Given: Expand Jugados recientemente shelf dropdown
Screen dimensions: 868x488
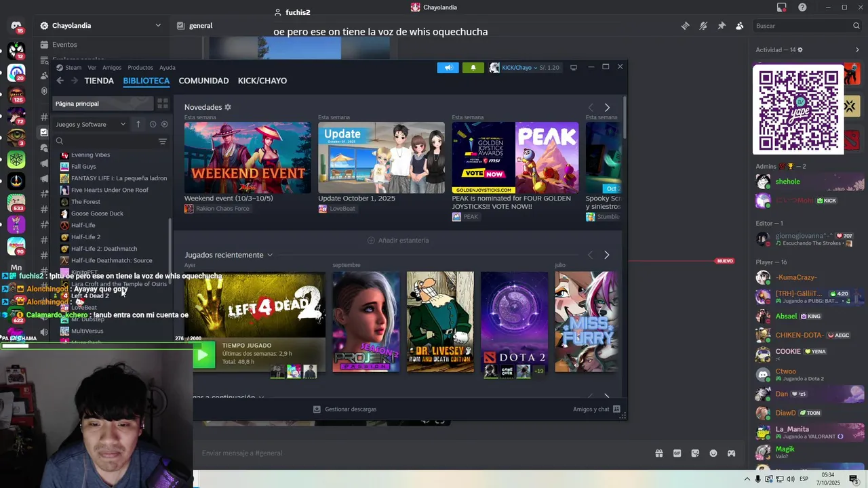Looking at the screenshot, I should 269,255.
